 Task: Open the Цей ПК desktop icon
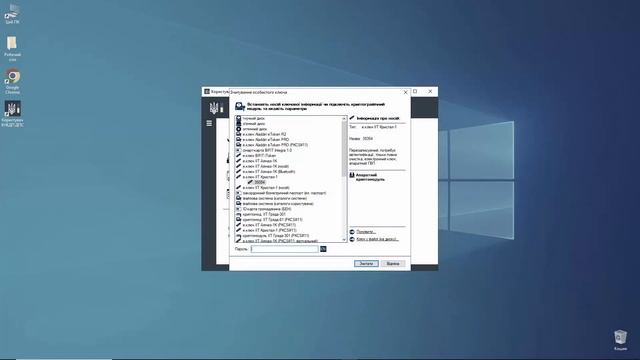pyautogui.click(x=12, y=14)
